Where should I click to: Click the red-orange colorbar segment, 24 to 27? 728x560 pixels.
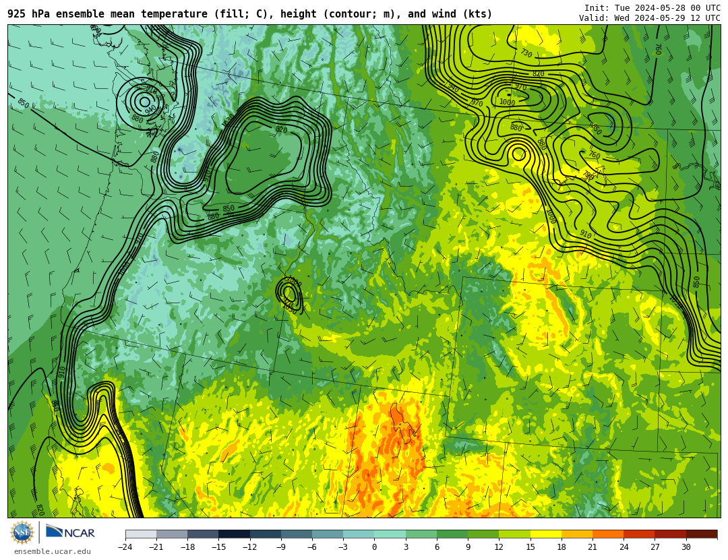click(639, 534)
